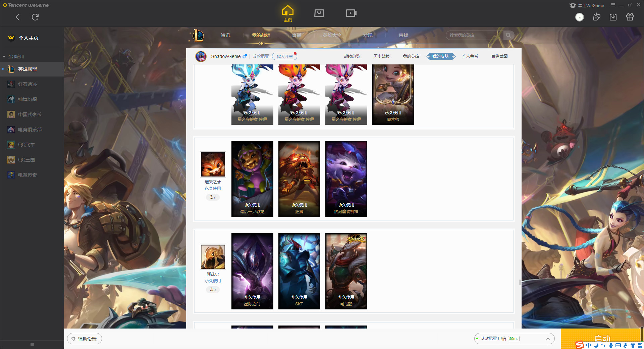Select 电竞俱乐部 in the sidebar

coord(32,130)
